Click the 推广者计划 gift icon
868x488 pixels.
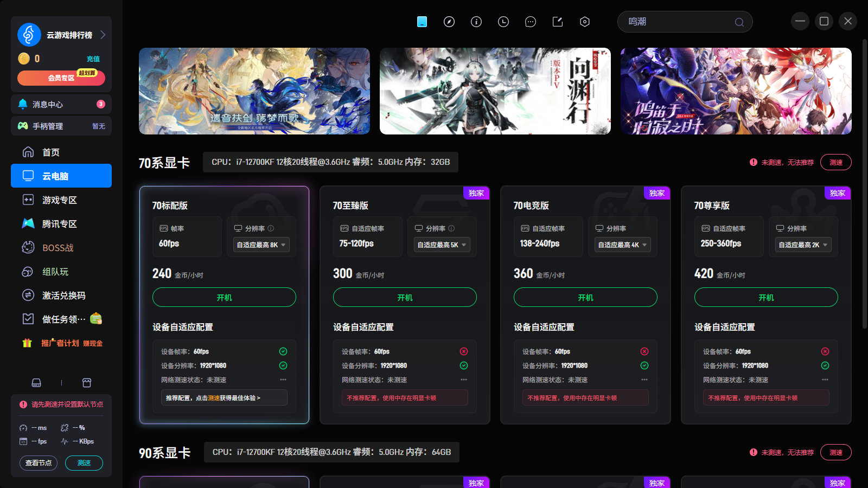pyautogui.click(x=27, y=343)
